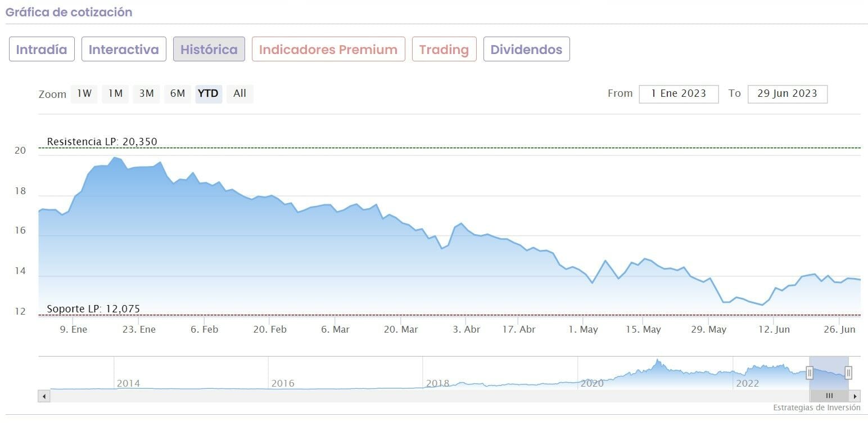Click the navigator scrollbar thumb grip
The width and height of the screenshot is (868, 430).
coord(829,396)
